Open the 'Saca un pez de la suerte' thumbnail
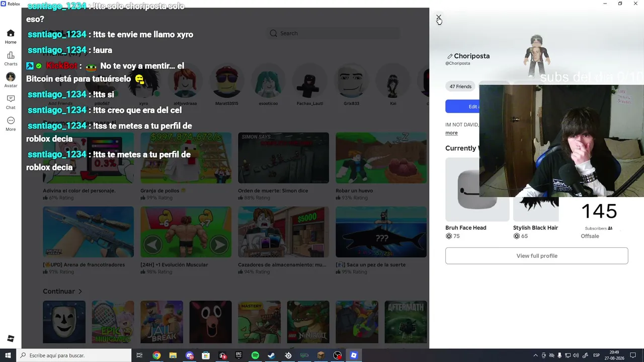Viewport: 644px width, 362px height. 381,232
